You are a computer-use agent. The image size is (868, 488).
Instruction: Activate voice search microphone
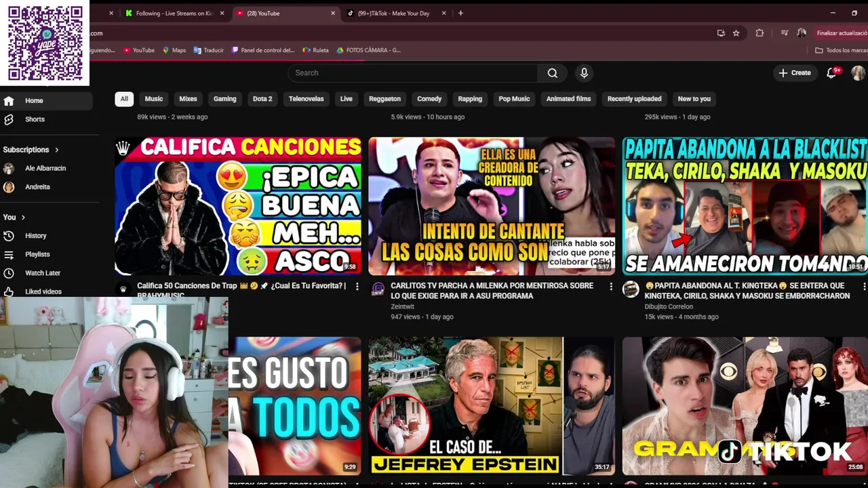tap(584, 73)
